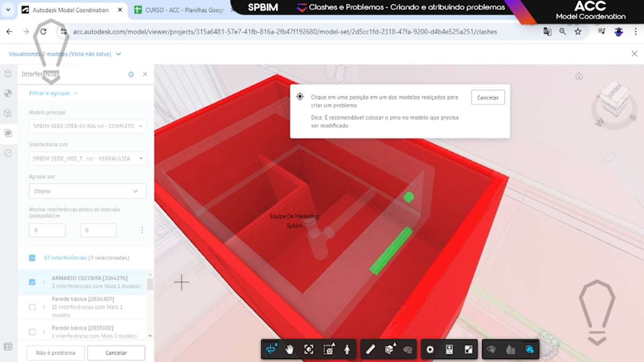Viewport: 644px width, 362px height.
Task: Click the greyed eye-with-triangle toolbar icon
Action: coord(408,349)
